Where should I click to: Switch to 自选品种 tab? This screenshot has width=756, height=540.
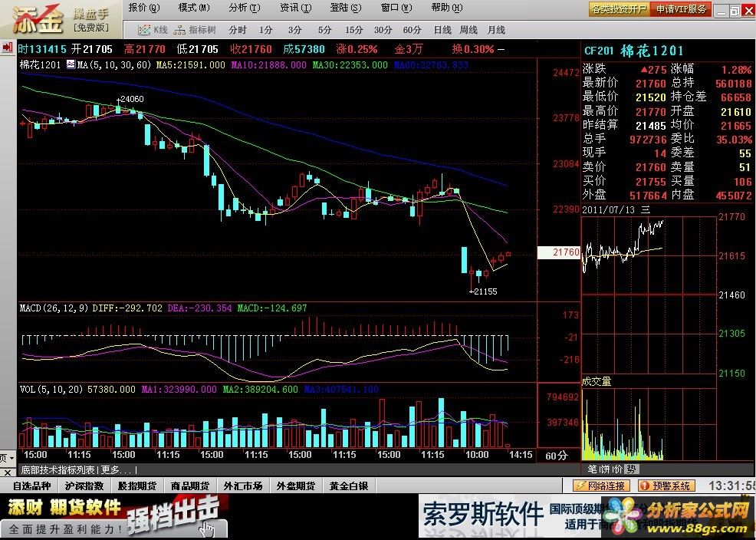point(31,486)
